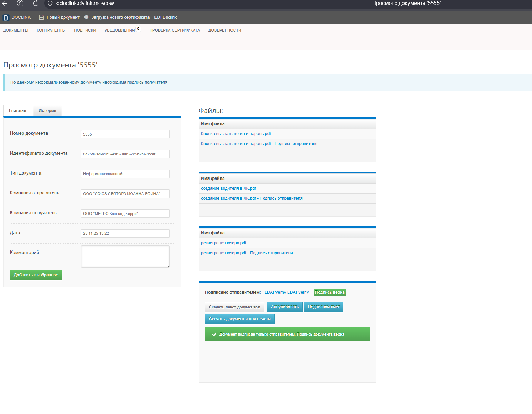Select the ПОДПИСКИ menu item

tap(85, 31)
